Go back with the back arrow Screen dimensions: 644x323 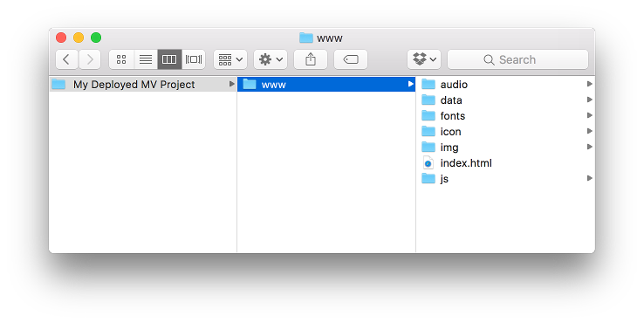click(x=66, y=59)
